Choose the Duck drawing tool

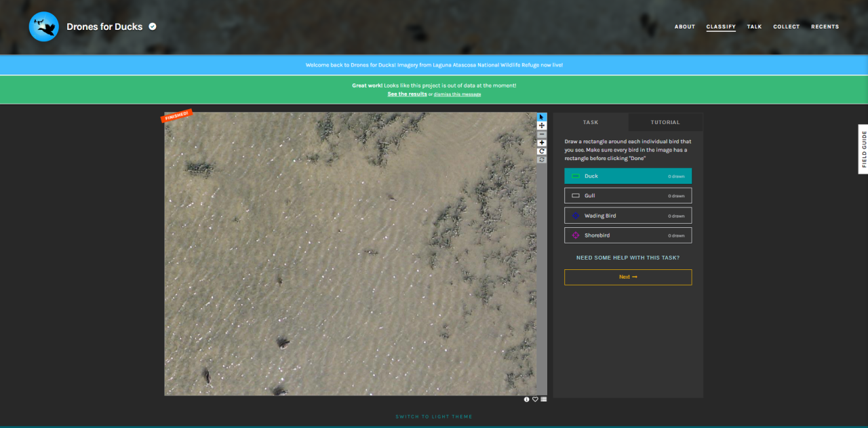628,176
